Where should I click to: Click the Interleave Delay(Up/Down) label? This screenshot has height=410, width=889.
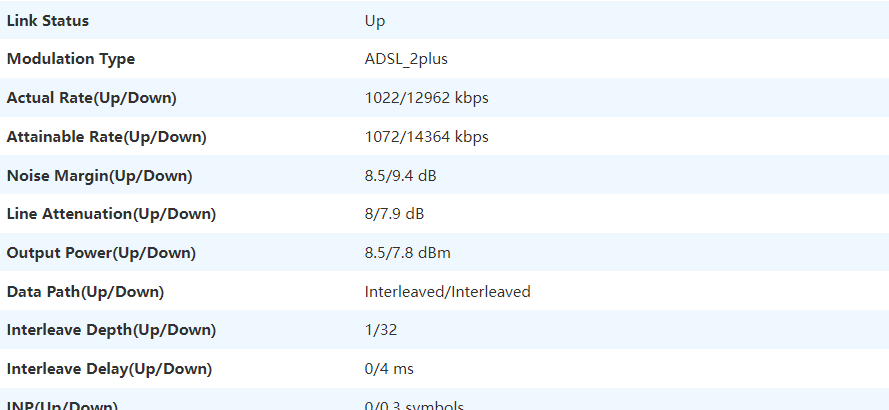pos(109,369)
